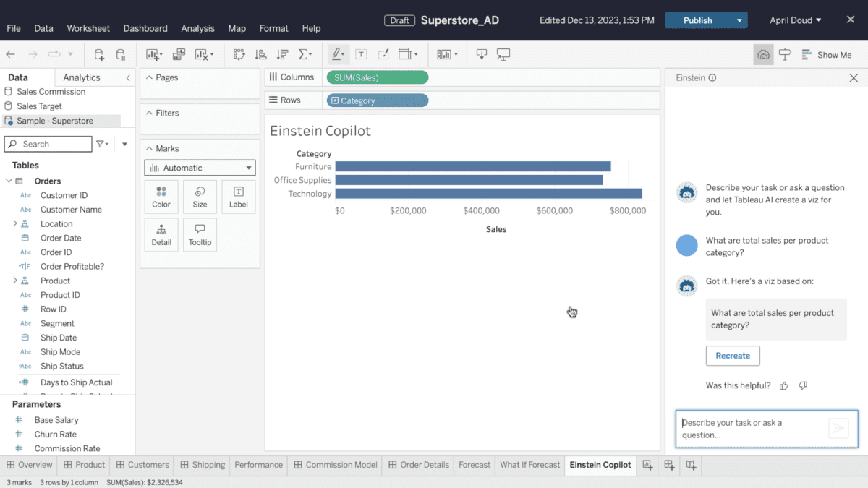This screenshot has width=868, height=488.
Task: Select the Swap Rows and Columns icon
Action: (x=239, y=53)
